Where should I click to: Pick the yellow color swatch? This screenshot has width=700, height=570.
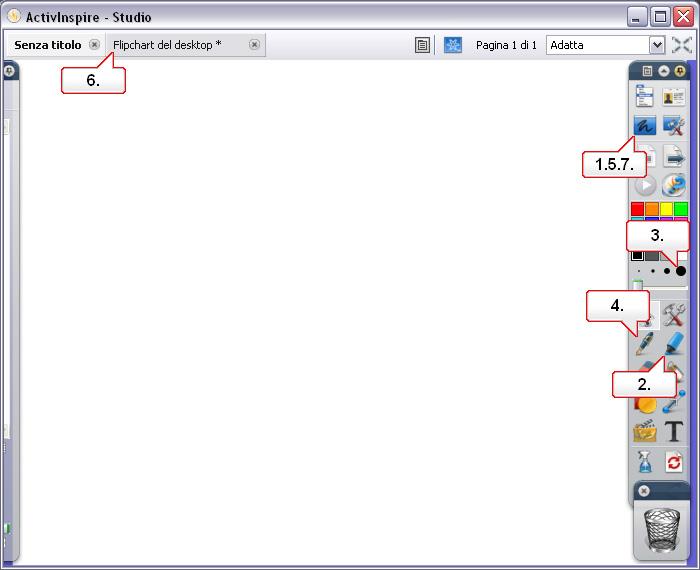(667, 208)
